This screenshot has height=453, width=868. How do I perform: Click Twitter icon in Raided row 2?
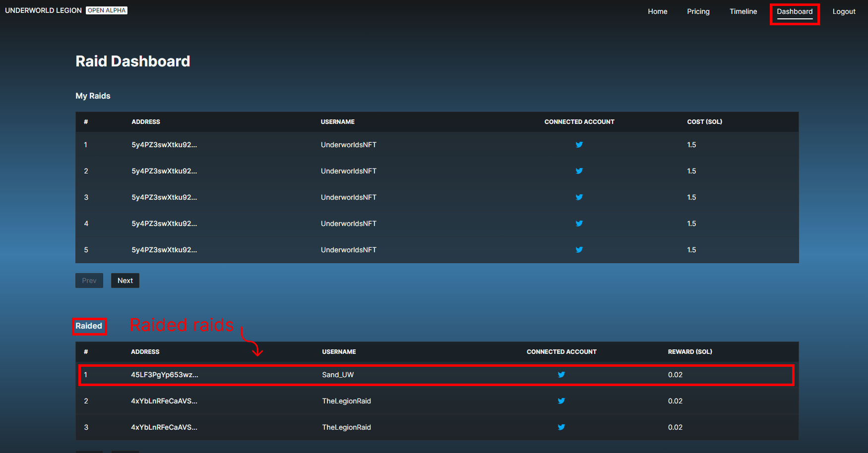point(561,401)
